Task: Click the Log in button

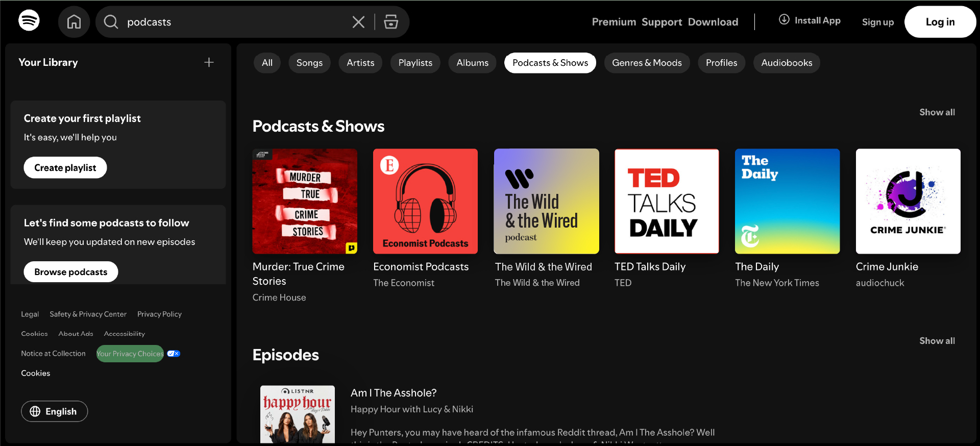Action: pos(940,22)
